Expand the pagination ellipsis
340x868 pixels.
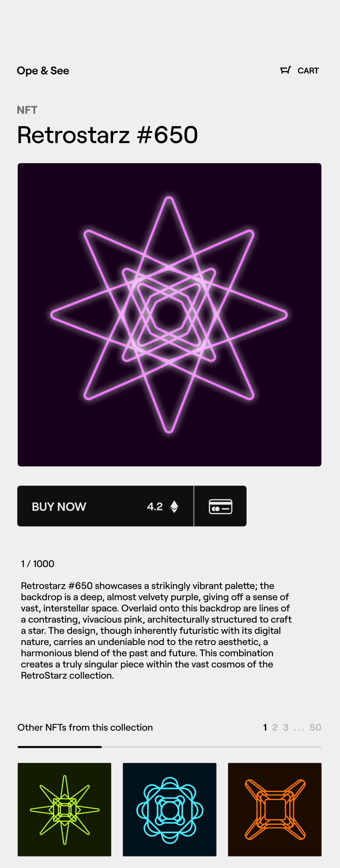299,728
